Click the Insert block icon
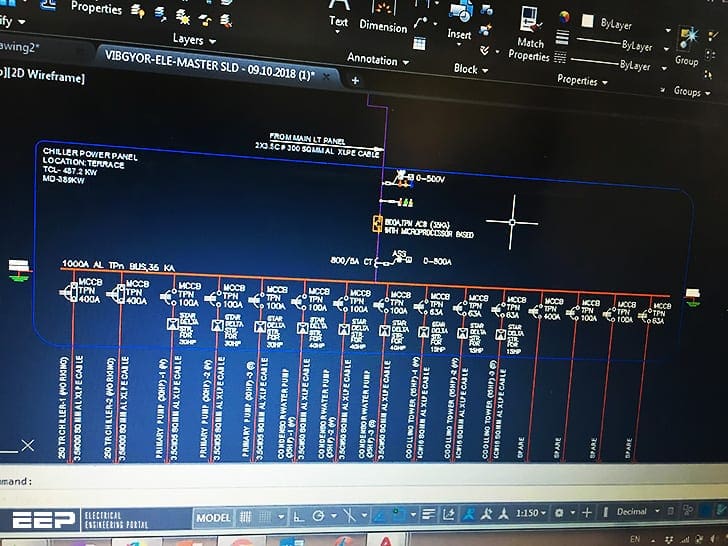 pos(460,12)
